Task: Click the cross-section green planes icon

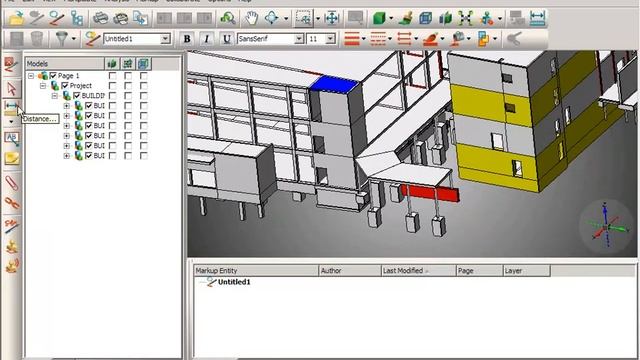Action: point(445,18)
